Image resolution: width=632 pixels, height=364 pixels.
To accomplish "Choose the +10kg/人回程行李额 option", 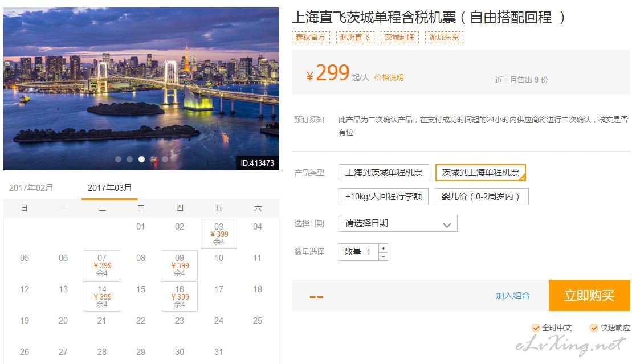I will pyautogui.click(x=384, y=197).
